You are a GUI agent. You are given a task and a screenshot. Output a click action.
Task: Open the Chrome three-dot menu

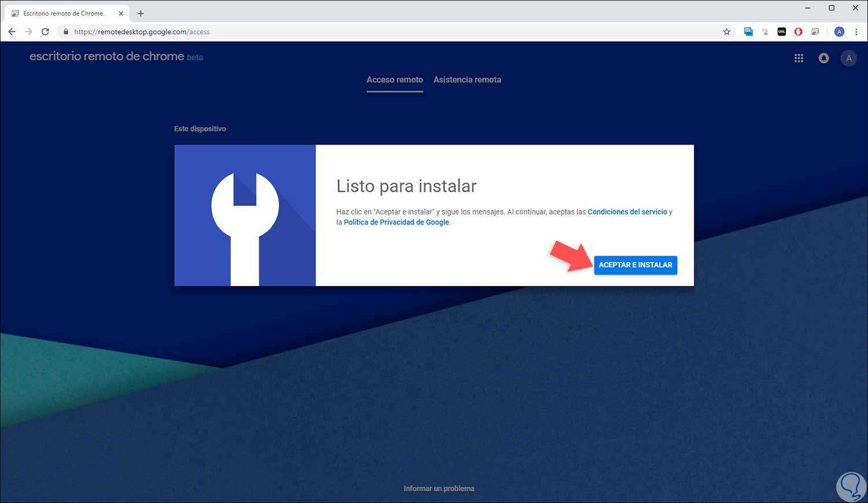pos(856,32)
